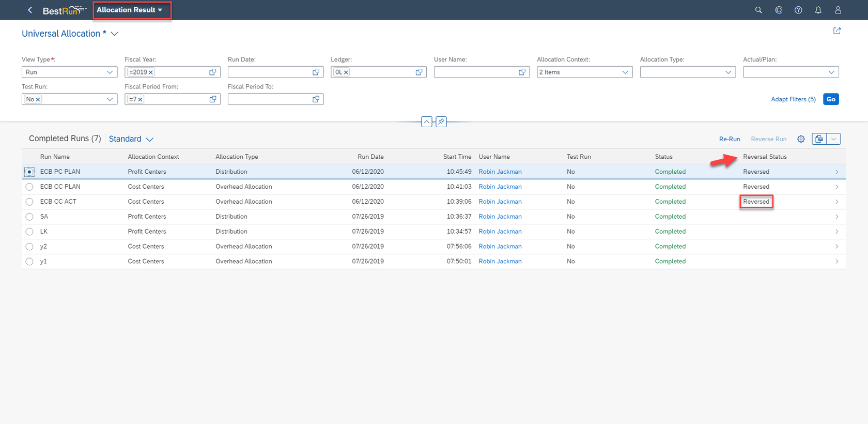The height and width of the screenshot is (424, 868).
Task: Open Adapt Filters (5)
Action: pyautogui.click(x=793, y=99)
